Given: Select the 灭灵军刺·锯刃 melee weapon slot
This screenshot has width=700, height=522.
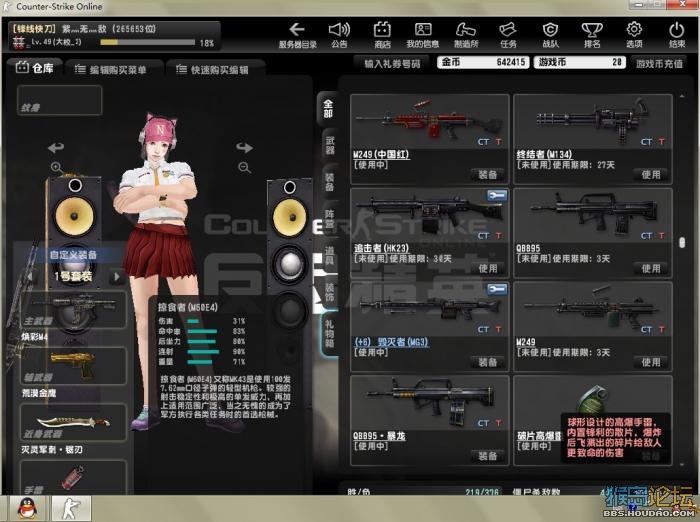Looking at the screenshot, I should click(74, 422).
